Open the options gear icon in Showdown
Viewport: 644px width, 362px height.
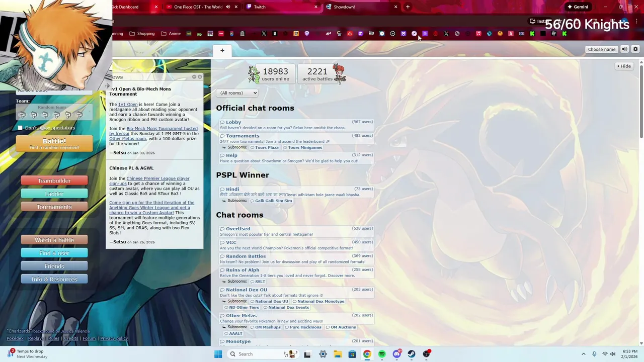[x=635, y=49]
